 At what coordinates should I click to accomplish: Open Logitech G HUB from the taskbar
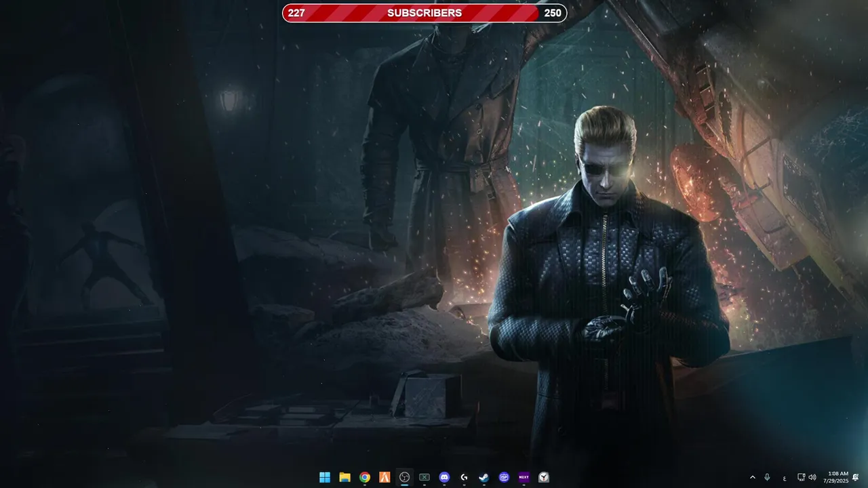click(x=465, y=477)
